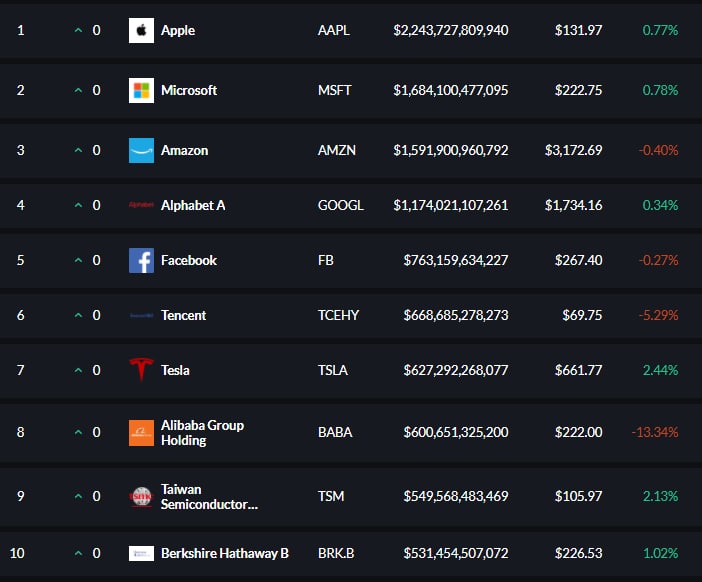702x582 pixels.
Task: Click the green rank arrow in Berkshire Hathaway row
Action: point(78,553)
